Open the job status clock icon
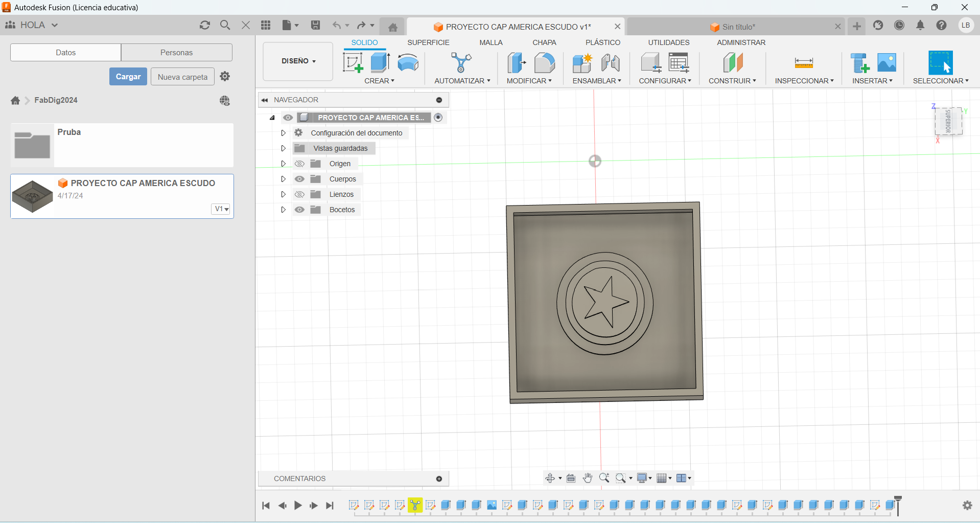The height and width of the screenshot is (523, 980). (899, 26)
